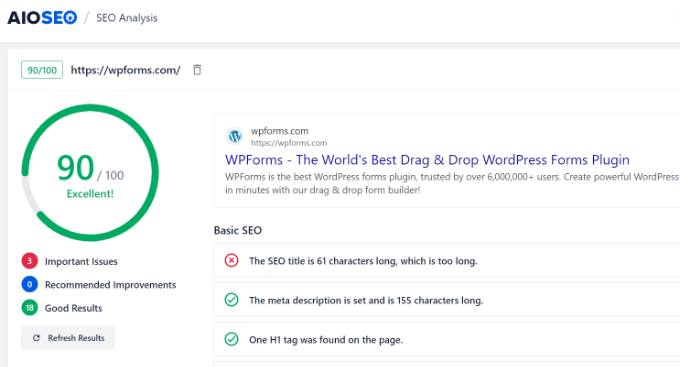The image size is (680, 367).
Task: Click the snippet URL https://wpforms.com
Action: click(289, 143)
